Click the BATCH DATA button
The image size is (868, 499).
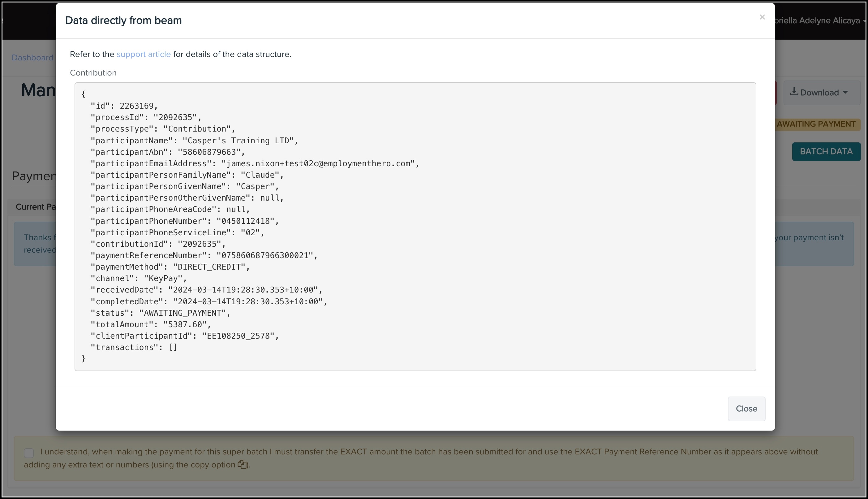click(826, 151)
